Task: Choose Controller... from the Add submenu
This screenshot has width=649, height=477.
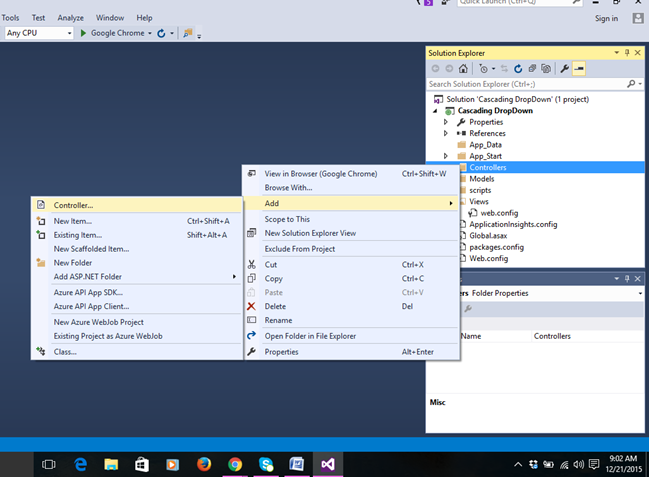Action: (x=73, y=205)
